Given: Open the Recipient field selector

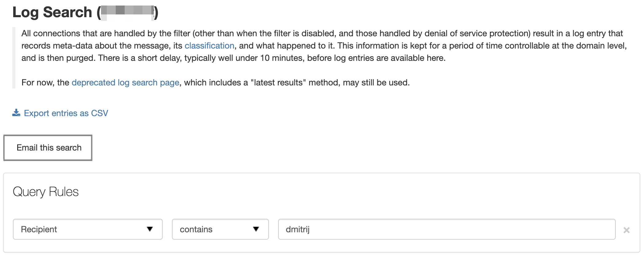Looking at the screenshot, I should [88, 229].
